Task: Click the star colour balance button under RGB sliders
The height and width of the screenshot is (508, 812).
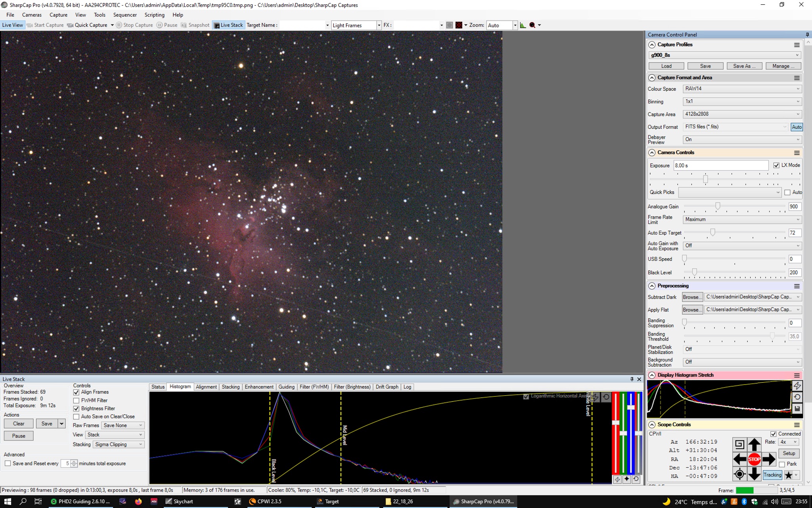Action: [626, 479]
